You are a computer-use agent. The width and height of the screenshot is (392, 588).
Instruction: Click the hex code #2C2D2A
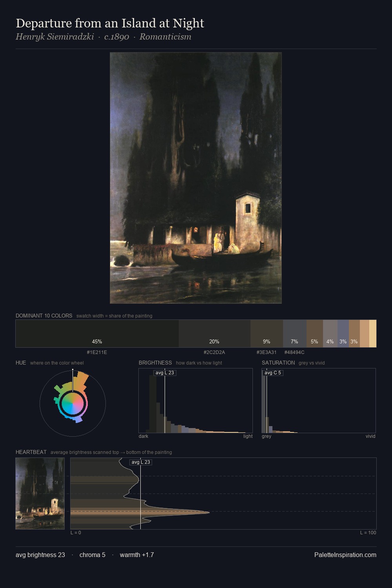coord(214,352)
